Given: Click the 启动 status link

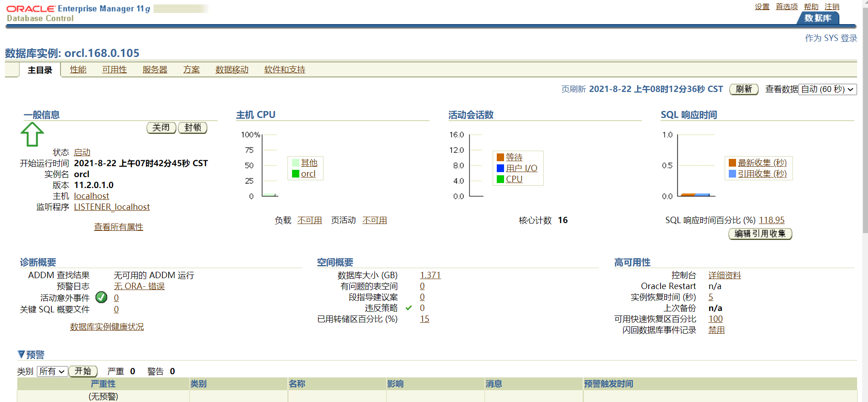Looking at the screenshot, I should coord(82,153).
